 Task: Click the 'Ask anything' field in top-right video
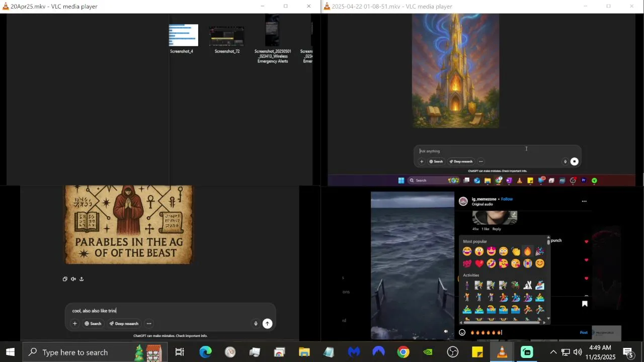pos(498,151)
